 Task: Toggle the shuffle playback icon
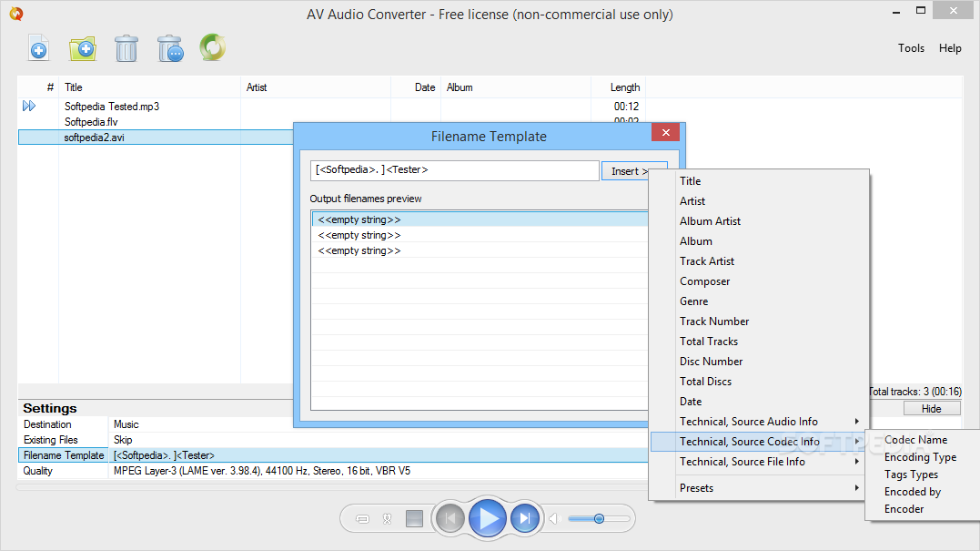click(388, 518)
